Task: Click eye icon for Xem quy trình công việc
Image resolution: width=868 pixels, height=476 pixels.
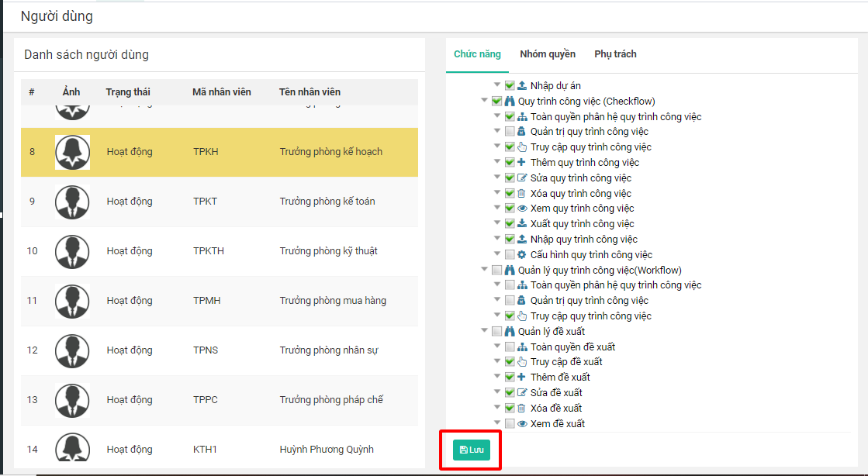Action: (x=522, y=209)
